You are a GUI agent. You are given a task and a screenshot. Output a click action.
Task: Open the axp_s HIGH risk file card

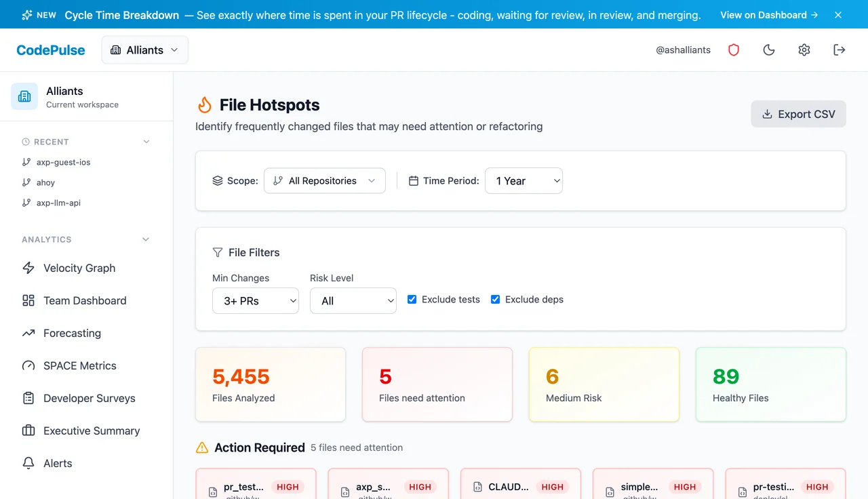click(389, 483)
